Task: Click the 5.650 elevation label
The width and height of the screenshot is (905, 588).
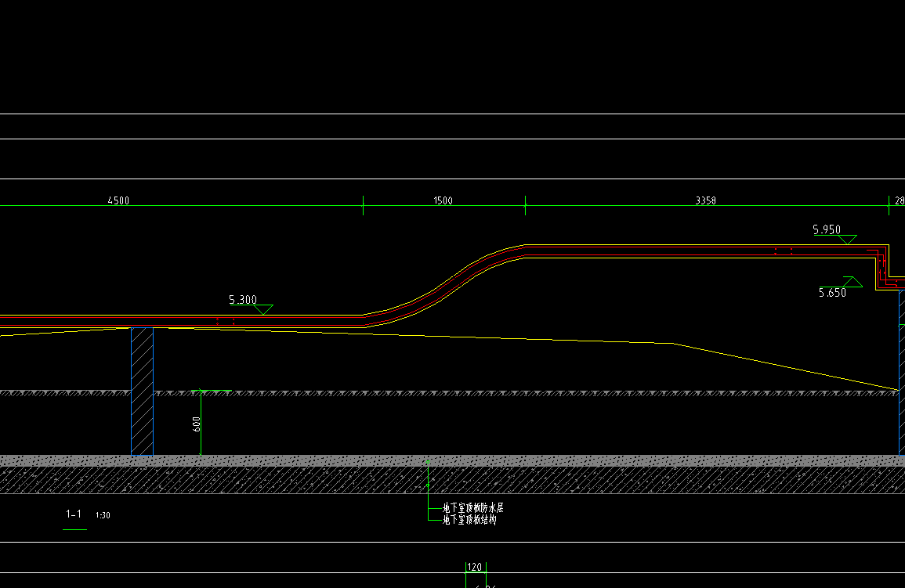Action: pyautogui.click(x=832, y=293)
